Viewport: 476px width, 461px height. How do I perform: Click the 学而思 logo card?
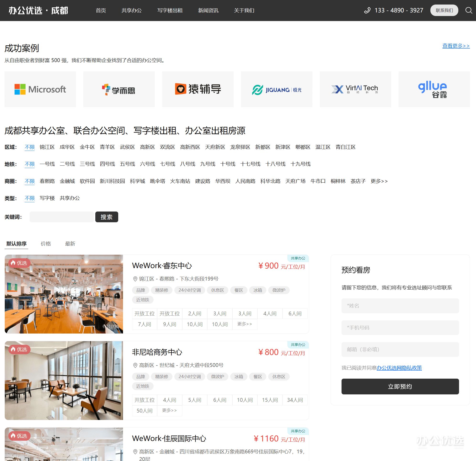coord(119,89)
